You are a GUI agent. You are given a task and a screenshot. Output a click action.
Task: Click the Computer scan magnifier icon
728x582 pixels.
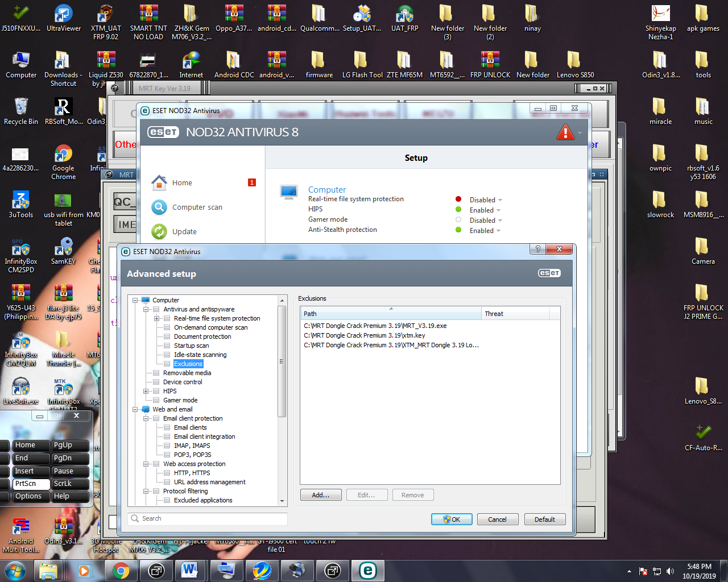(159, 207)
